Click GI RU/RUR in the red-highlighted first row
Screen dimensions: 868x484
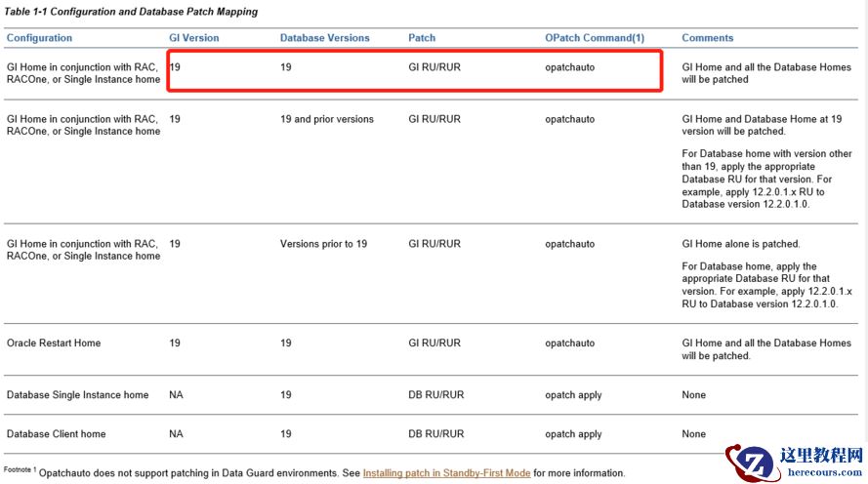pyautogui.click(x=434, y=67)
